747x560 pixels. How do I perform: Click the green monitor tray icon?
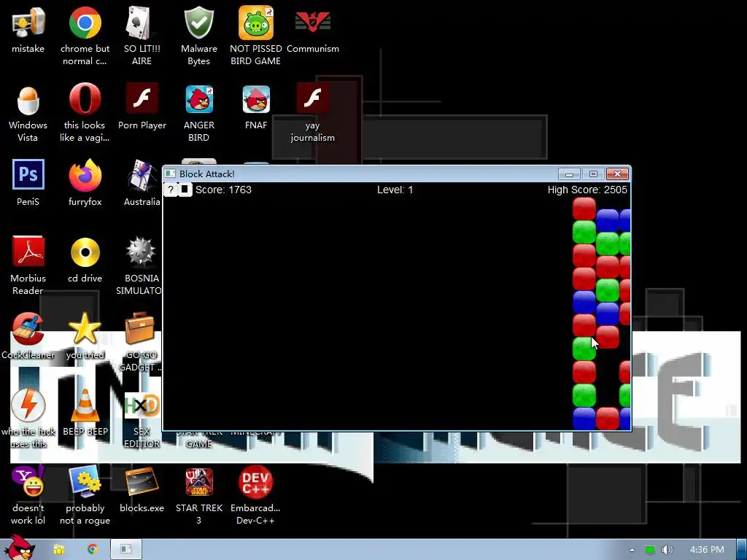click(650, 550)
